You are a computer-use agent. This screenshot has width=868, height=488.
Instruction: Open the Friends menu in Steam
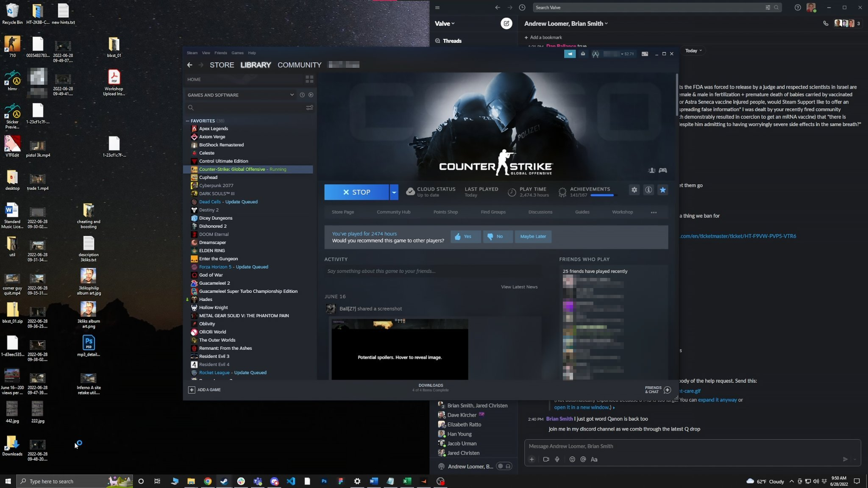pyautogui.click(x=220, y=53)
